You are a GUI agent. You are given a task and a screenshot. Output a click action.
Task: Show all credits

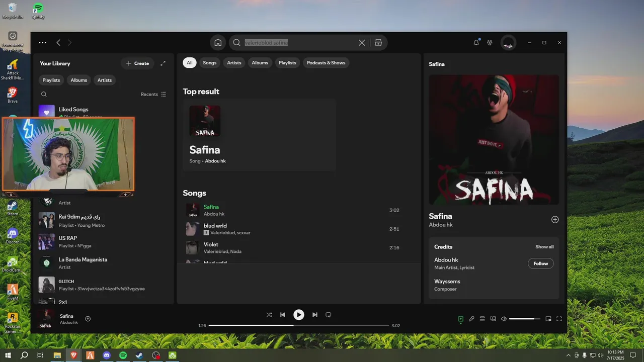click(x=544, y=247)
